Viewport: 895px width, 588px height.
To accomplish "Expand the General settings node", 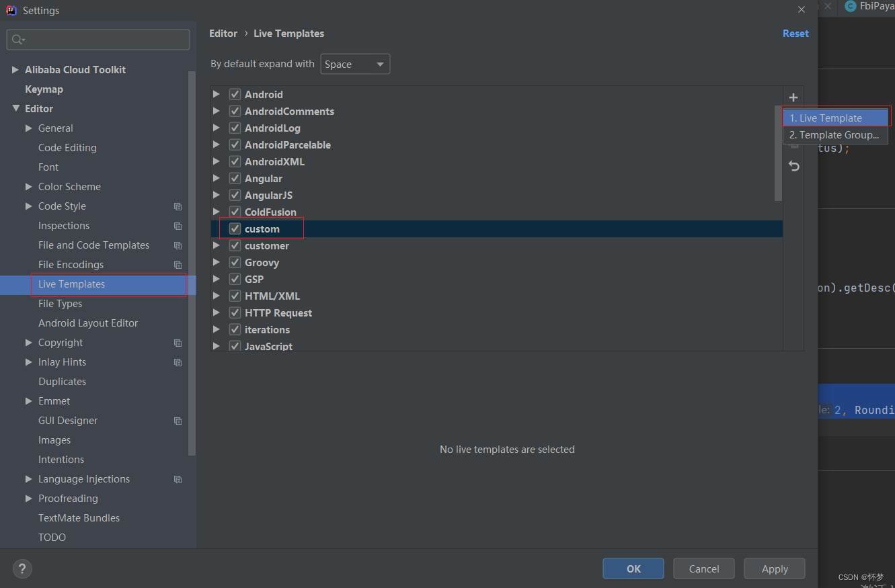I will click(x=29, y=128).
